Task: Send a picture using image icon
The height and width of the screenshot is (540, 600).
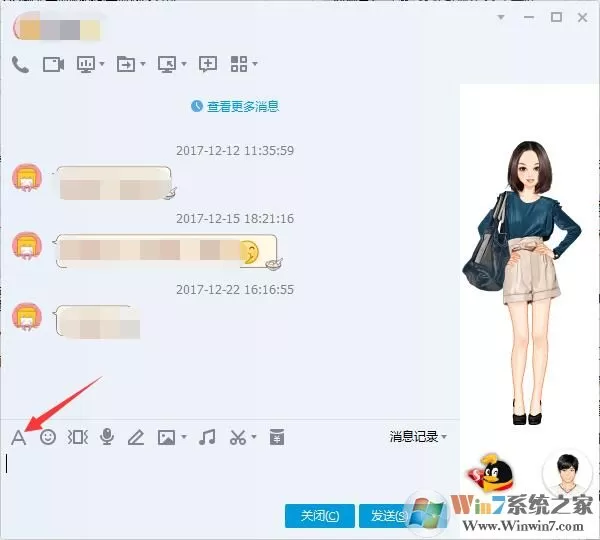Action: (166, 437)
